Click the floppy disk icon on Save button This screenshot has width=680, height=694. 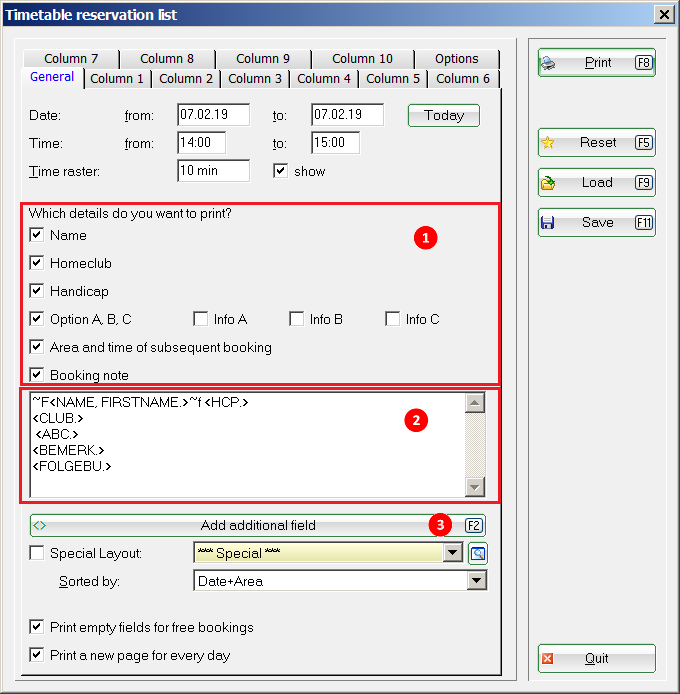click(x=548, y=223)
